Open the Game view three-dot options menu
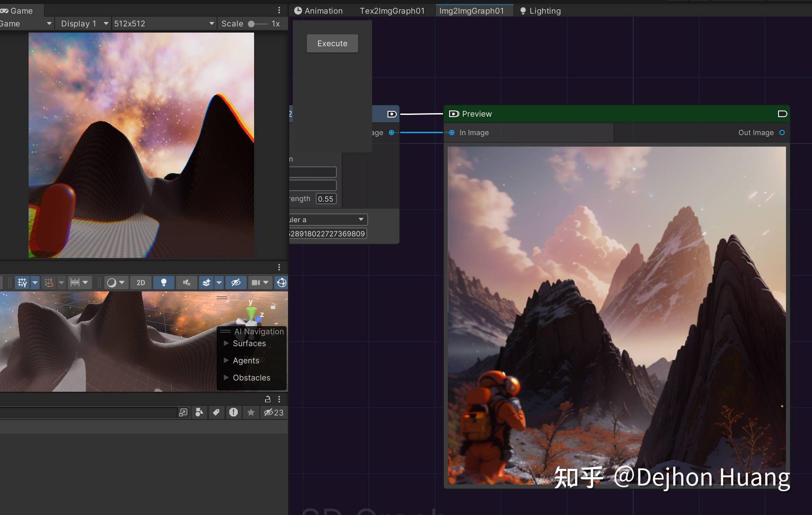Image resolution: width=812 pixels, height=515 pixels. tap(278, 10)
